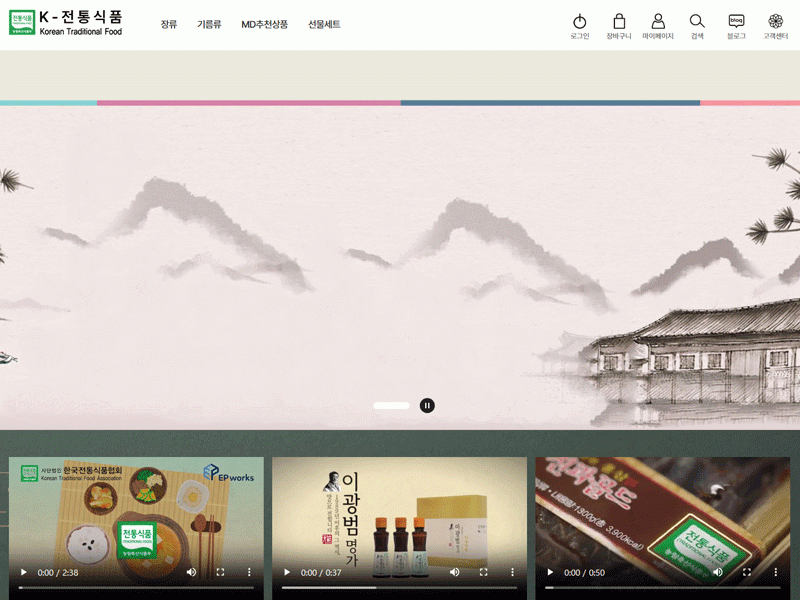Open the 장류 menu
Image resolution: width=800 pixels, height=600 pixels.
(168, 24)
